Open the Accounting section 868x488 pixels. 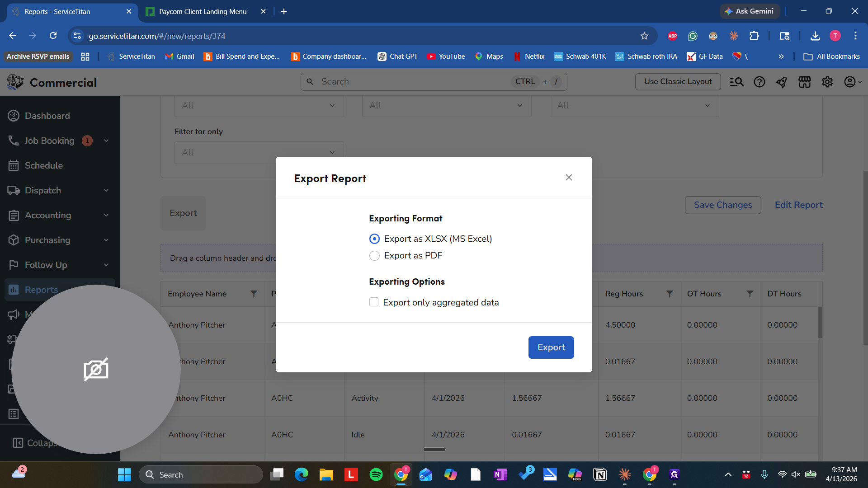coord(47,215)
